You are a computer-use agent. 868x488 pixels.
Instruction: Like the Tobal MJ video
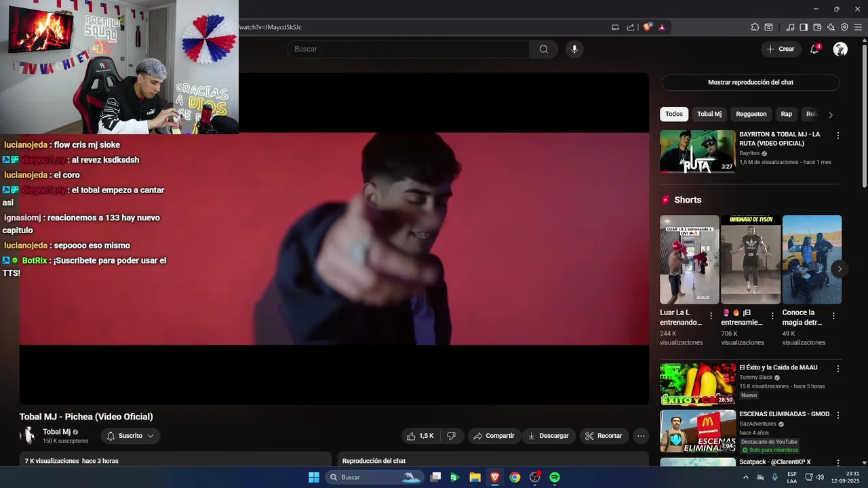(419, 436)
